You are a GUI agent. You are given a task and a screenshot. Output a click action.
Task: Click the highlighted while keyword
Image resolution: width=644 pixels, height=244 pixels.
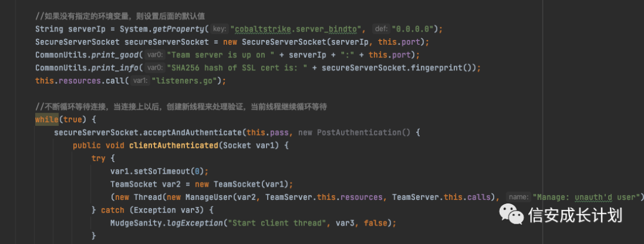coord(47,119)
